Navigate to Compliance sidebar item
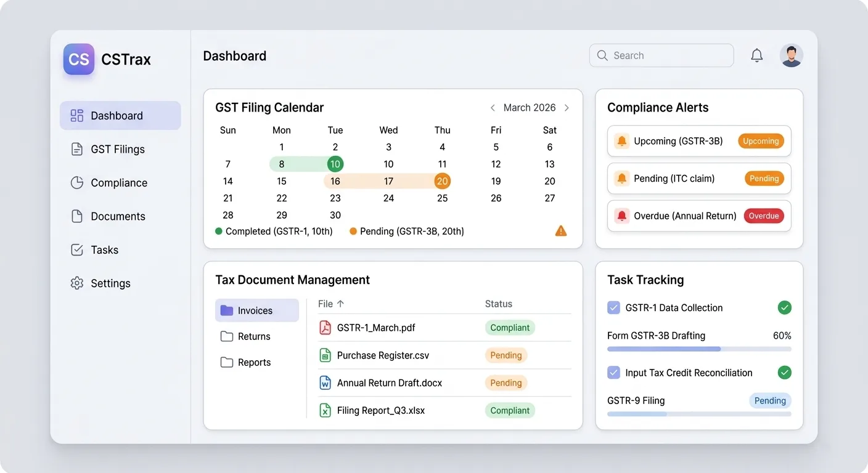868x473 pixels. 118,183
